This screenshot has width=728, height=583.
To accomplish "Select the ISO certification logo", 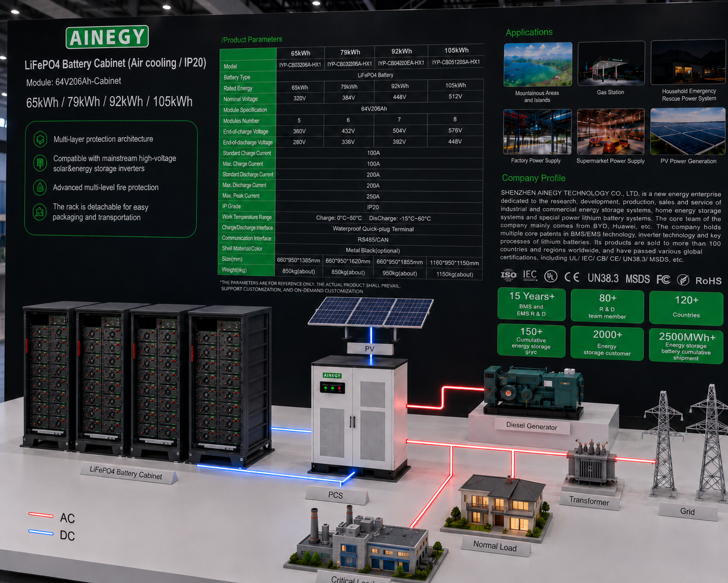I will (508, 275).
